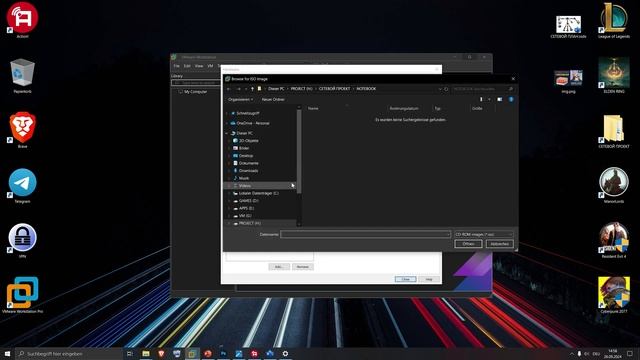Open the Organisieren dropdown menu
This screenshot has width=640, height=360.
[240, 100]
